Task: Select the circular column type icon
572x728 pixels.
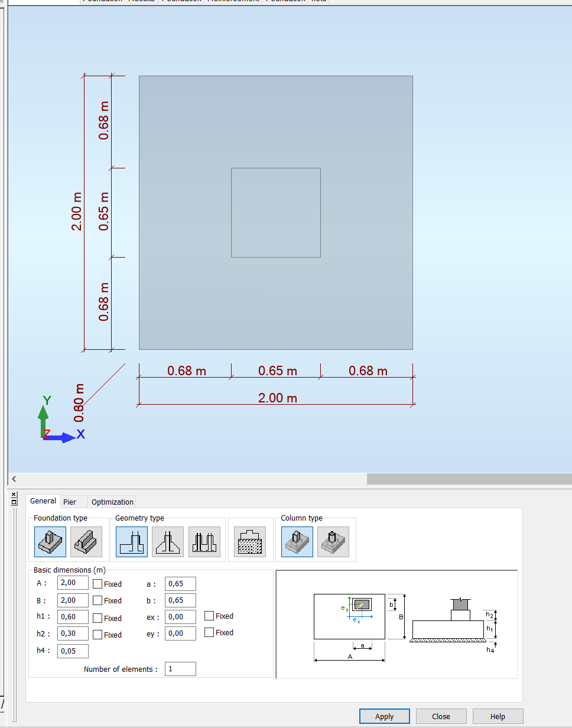Action: click(x=334, y=541)
